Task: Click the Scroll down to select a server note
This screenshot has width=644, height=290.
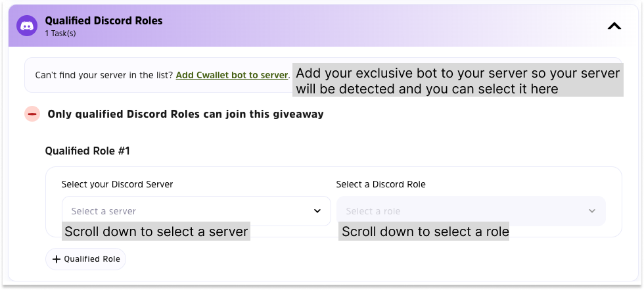Action: click(156, 231)
